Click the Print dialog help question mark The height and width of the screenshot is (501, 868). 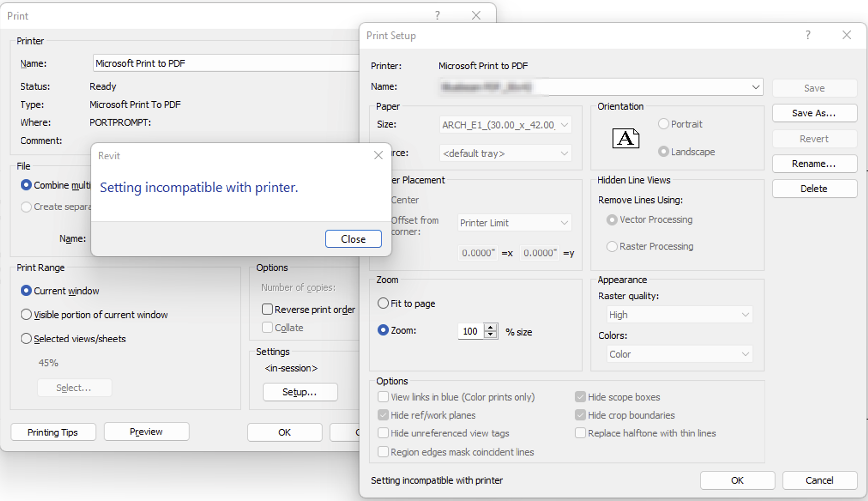[x=437, y=15]
